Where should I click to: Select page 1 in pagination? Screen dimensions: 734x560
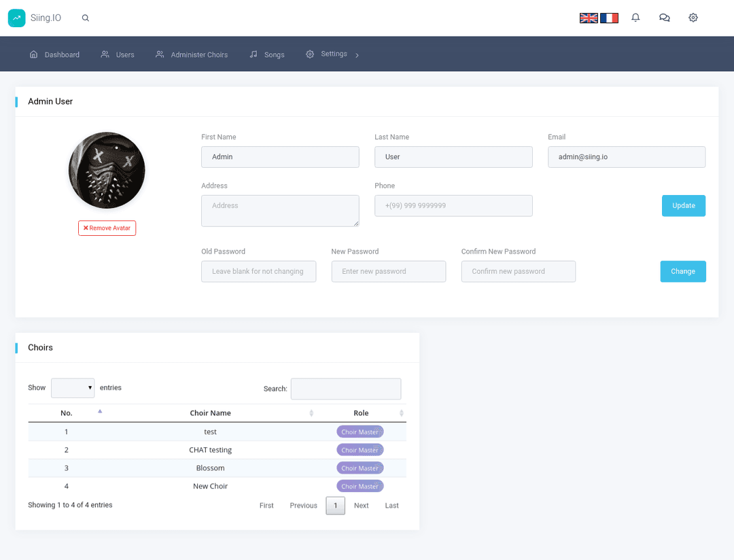tap(335, 506)
